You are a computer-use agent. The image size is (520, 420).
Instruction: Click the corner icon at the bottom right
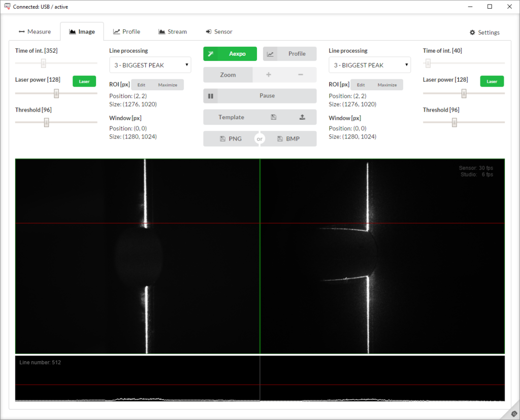coord(513,413)
